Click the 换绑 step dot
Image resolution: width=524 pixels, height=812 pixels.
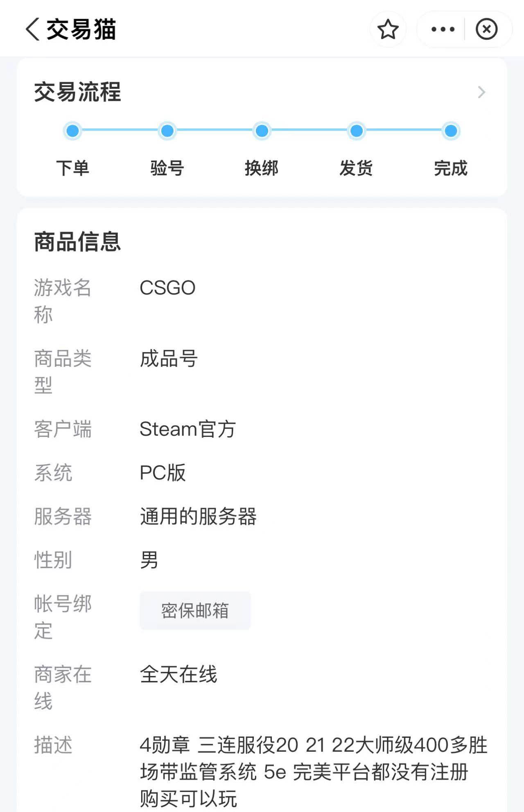point(262,131)
